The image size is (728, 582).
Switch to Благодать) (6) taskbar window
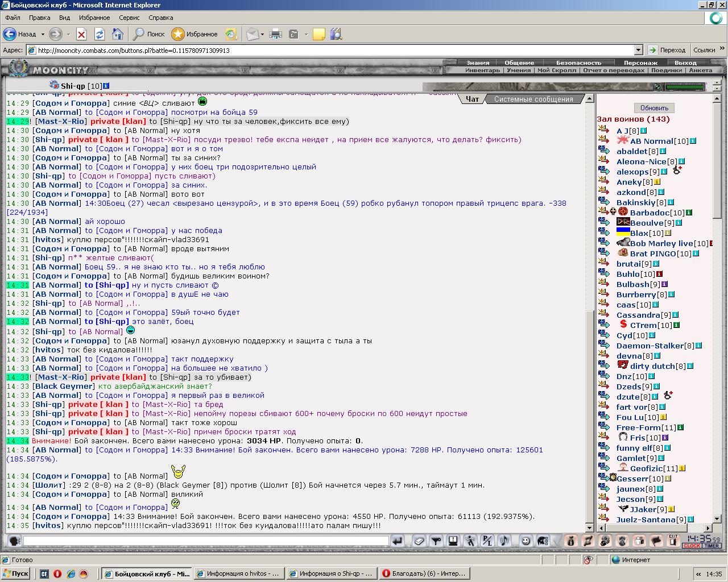424,573
